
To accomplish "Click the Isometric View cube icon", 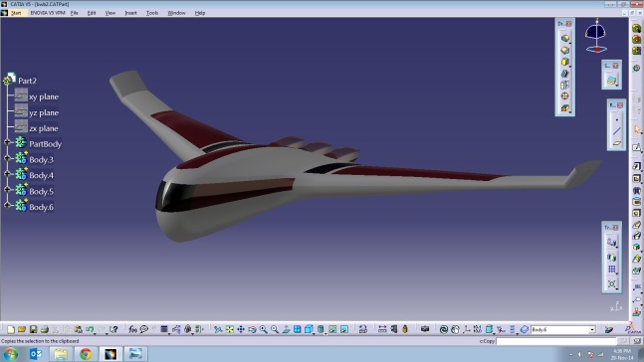I will tap(309, 329).
